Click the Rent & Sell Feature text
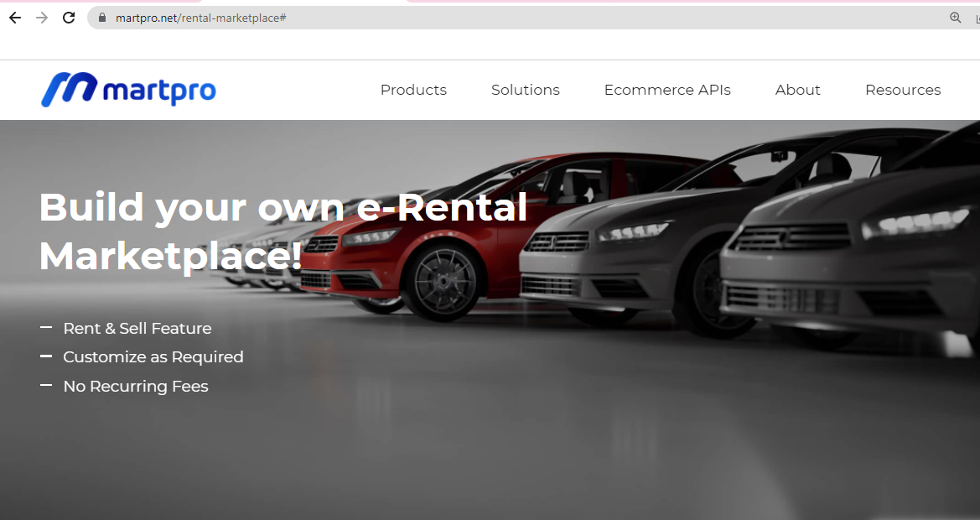This screenshot has height=520, width=980. [137, 328]
